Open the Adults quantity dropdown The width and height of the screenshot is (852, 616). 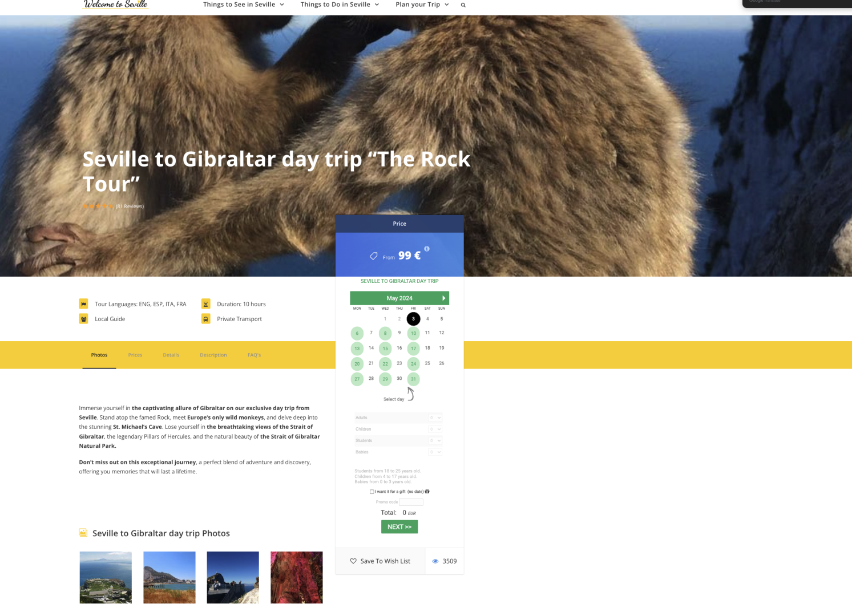point(435,418)
